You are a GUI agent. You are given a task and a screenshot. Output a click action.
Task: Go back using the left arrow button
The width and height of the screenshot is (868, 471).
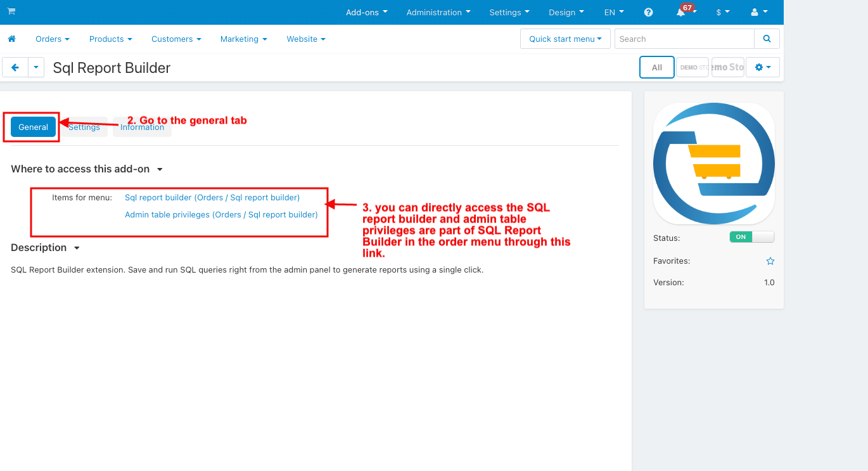[x=15, y=67]
